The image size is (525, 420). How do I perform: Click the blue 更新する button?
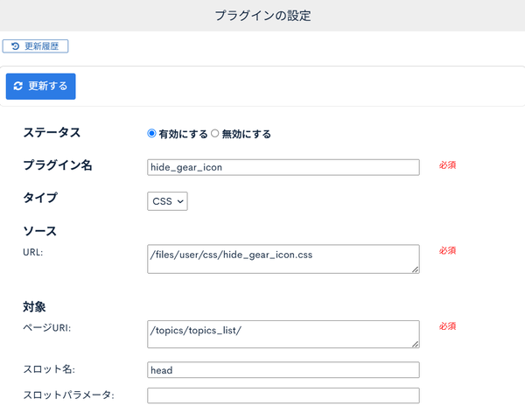coord(41,87)
